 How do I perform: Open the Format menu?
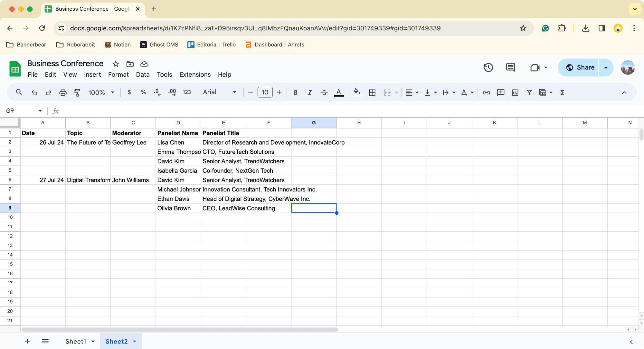[x=118, y=74]
